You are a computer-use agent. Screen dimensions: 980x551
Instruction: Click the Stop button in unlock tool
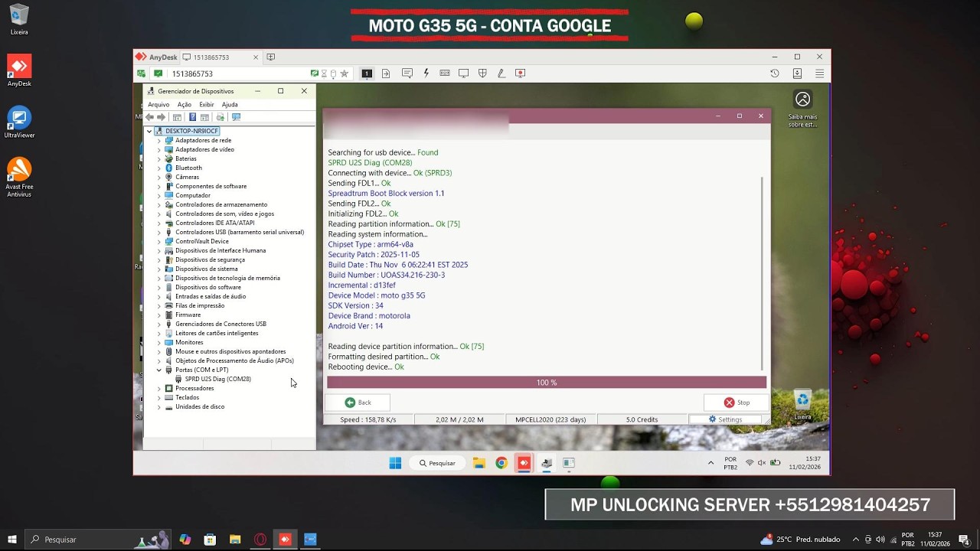click(x=737, y=403)
